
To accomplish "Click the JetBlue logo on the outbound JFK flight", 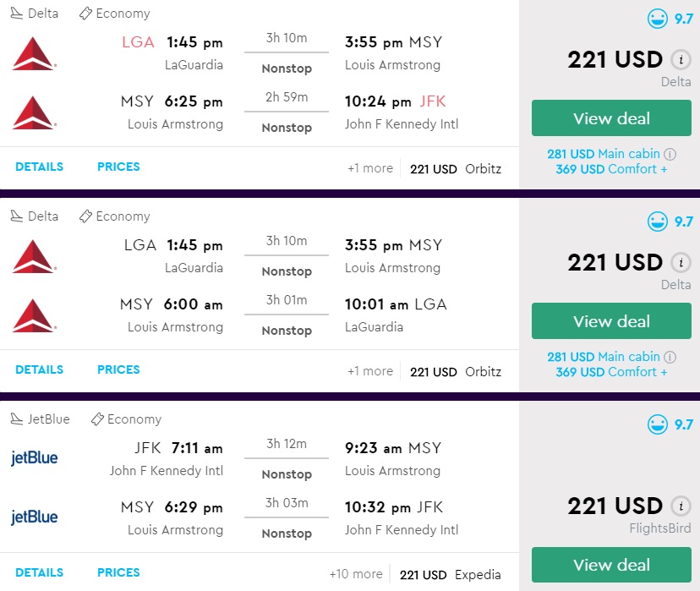I will click(34, 458).
